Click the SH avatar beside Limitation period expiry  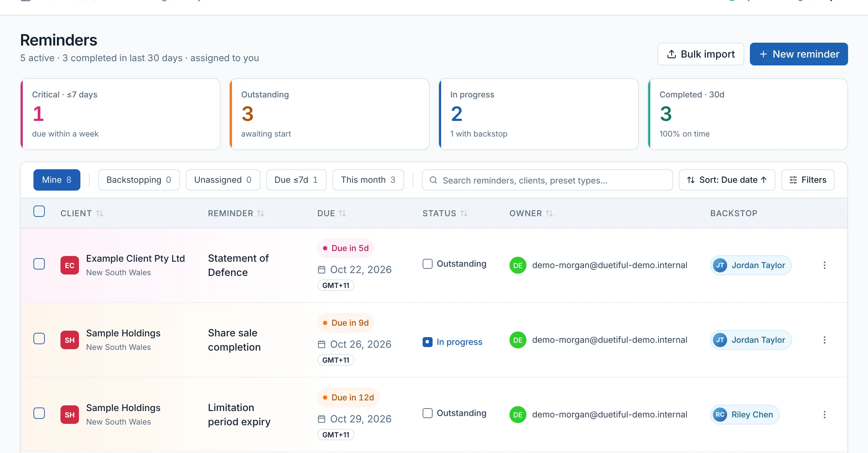click(x=70, y=415)
